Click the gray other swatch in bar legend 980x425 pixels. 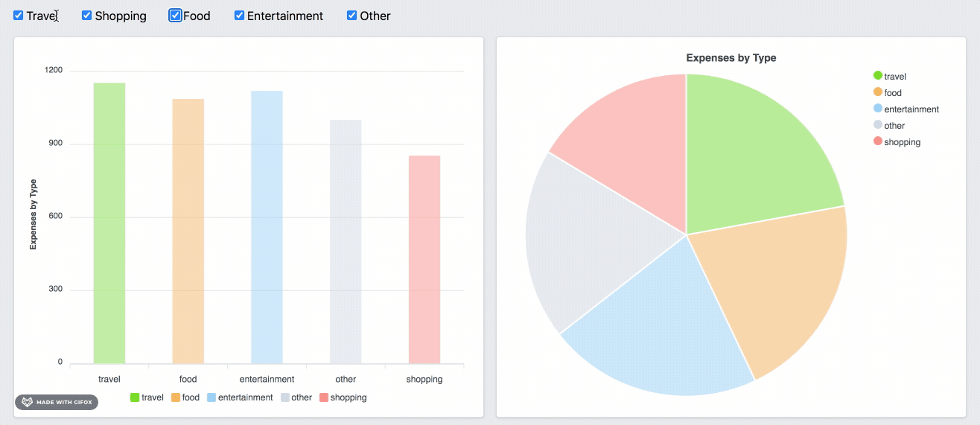pyautogui.click(x=285, y=397)
